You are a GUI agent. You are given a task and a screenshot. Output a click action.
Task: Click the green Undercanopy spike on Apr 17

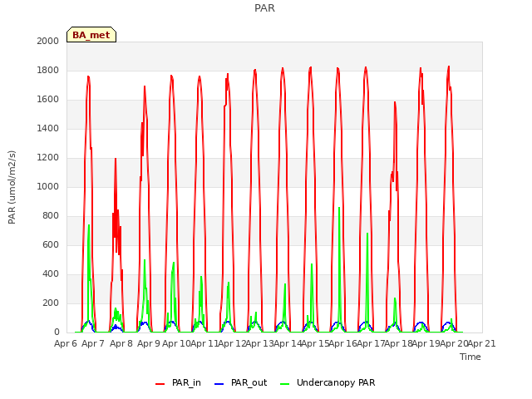(367, 234)
